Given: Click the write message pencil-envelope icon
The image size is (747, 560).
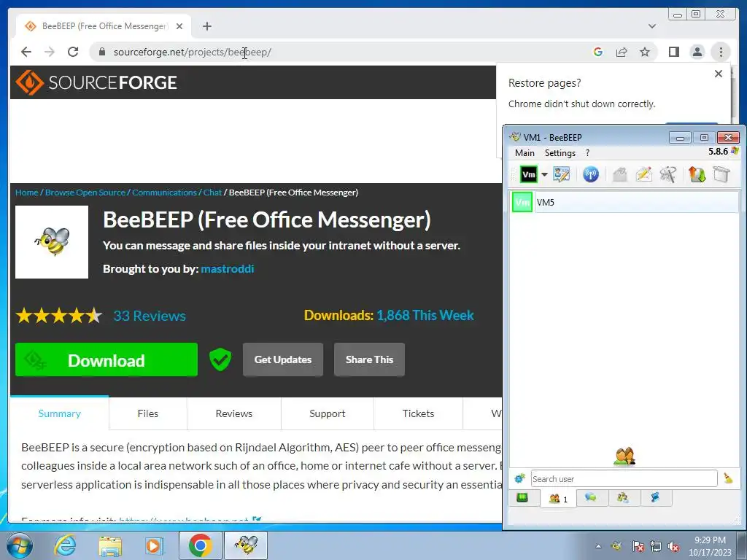Looking at the screenshot, I should (643, 174).
